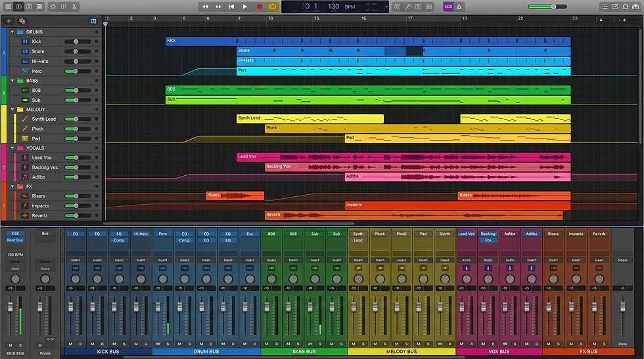The height and width of the screenshot is (359, 644).
Task: Toggle the dot button on Pluck track
Action: pyautogui.click(x=97, y=129)
